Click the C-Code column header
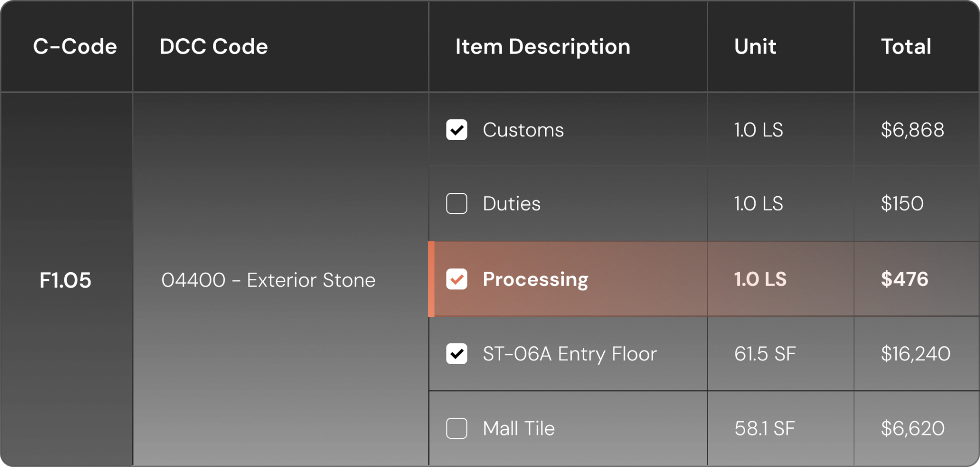The height and width of the screenshot is (467, 980). (x=75, y=46)
